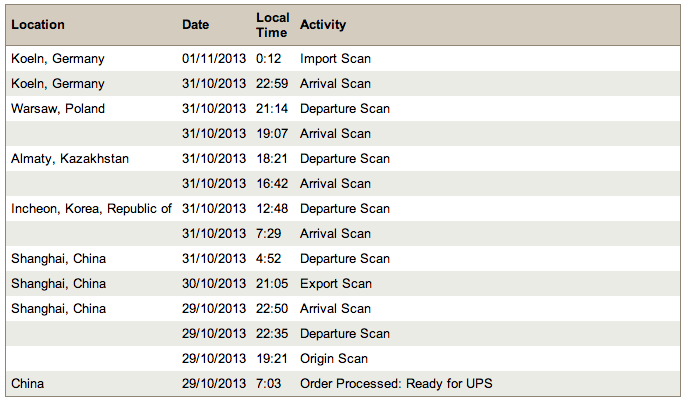Select Warsaw, Poland location cell
The image size is (686, 400).
tap(58, 109)
